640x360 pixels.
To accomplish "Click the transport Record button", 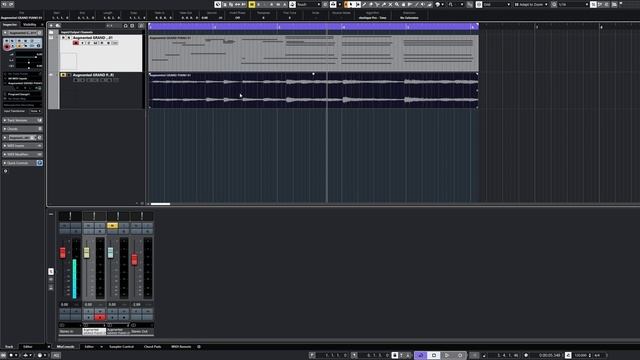I will (x=460, y=355).
